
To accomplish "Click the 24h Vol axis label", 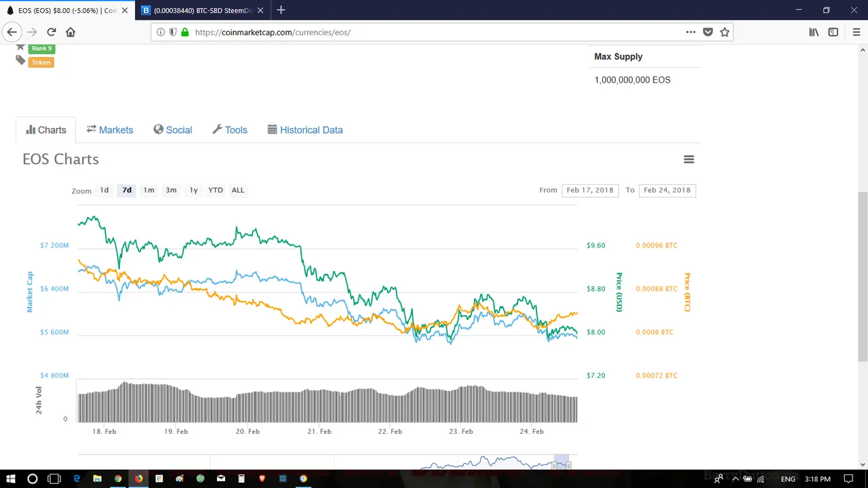I will point(39,400).
